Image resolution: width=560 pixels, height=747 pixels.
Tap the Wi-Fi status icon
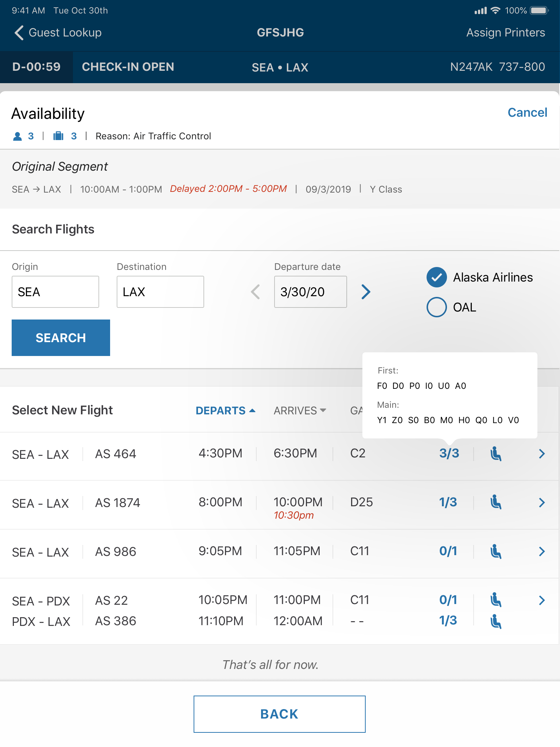[495, 10]
